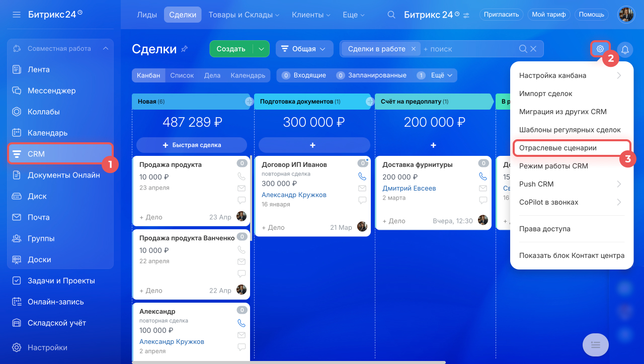Select CRM in the sidebar

[60, 154]
